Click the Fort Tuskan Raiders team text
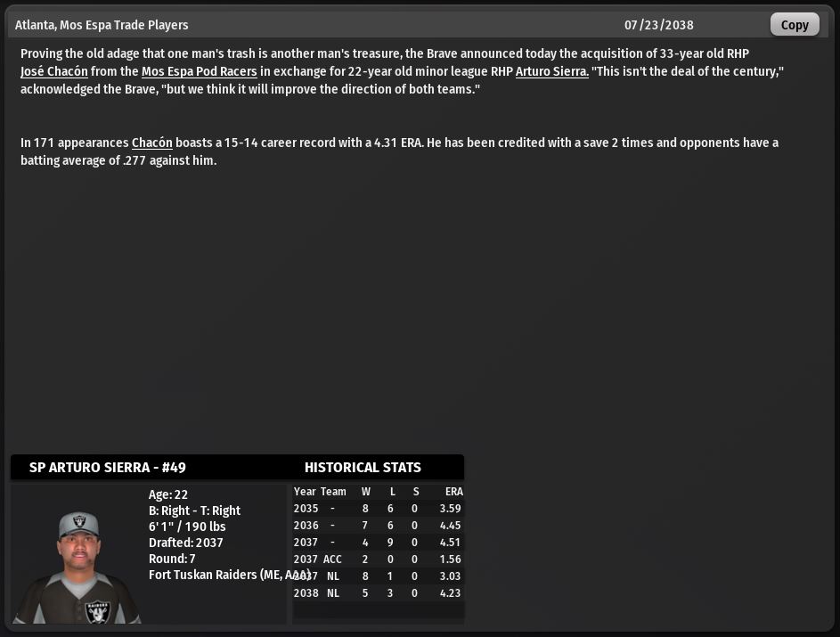The width and height of the screenshot is (840, 637). pyautogui.click(x=229, y=576)
